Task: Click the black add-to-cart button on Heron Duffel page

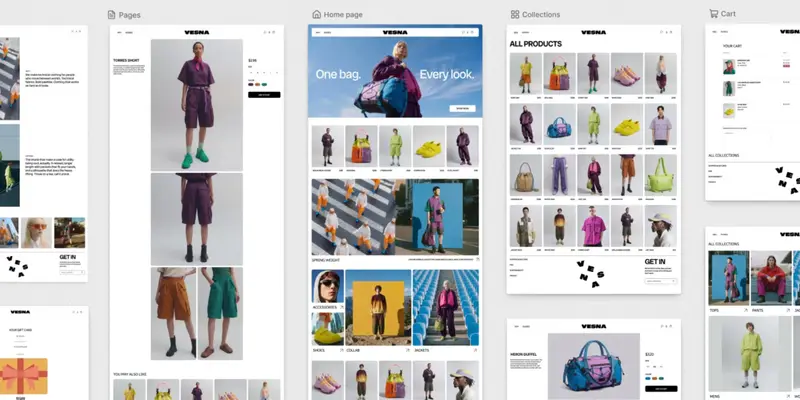Action: (x=661, y=389)
